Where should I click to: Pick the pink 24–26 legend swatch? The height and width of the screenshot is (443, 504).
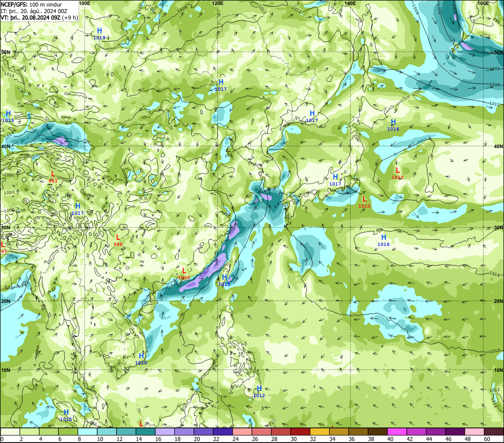pyautogui.click(x=242, y=431)
